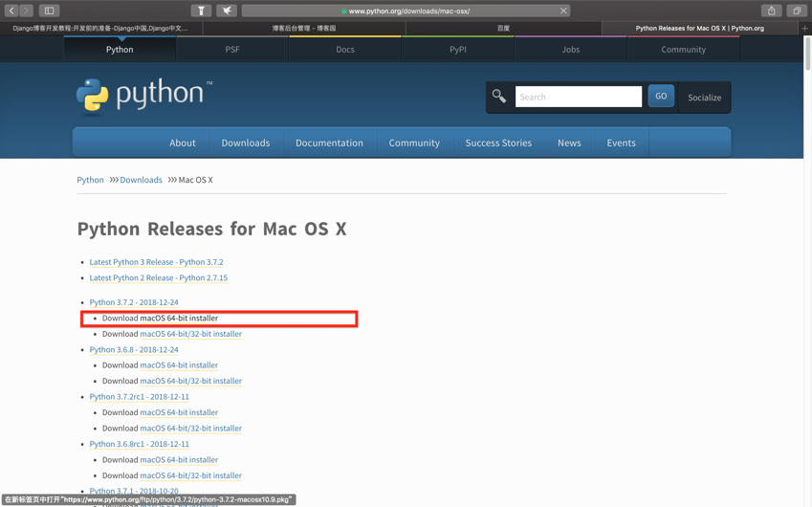Open the Python 3.7.2 - 2018-12-24 release link
The height and width of the screenshot is (507, 812).
(x=134, y=302)
